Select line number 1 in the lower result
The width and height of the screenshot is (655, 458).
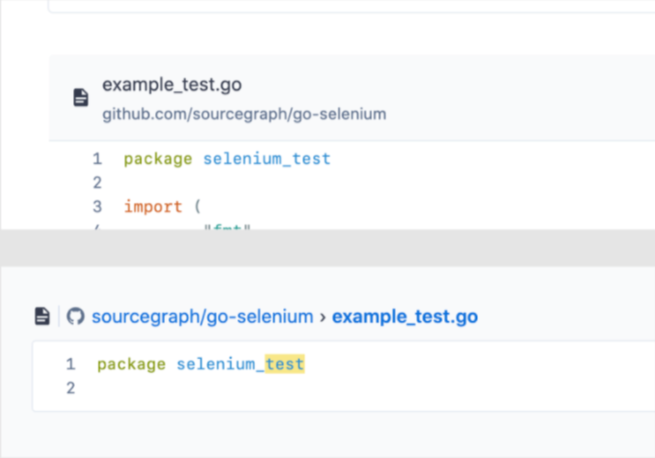click(70, 364)
